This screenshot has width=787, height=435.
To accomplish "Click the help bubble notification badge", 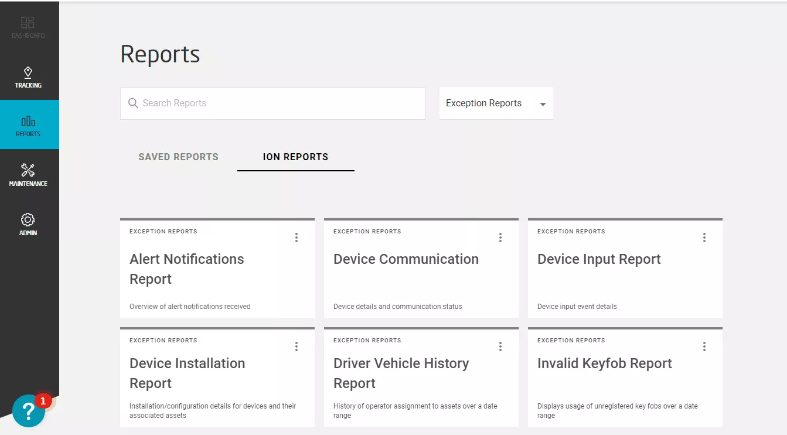I will point(43,401).
